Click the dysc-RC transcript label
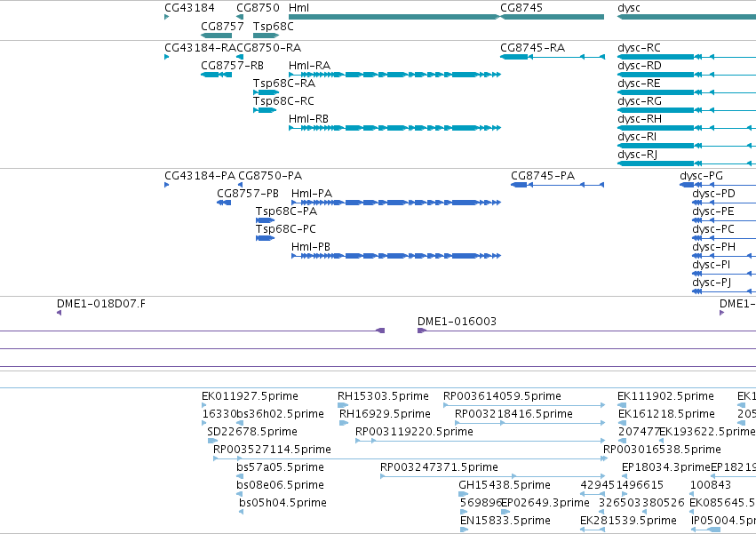 click(x=640, y=48)
